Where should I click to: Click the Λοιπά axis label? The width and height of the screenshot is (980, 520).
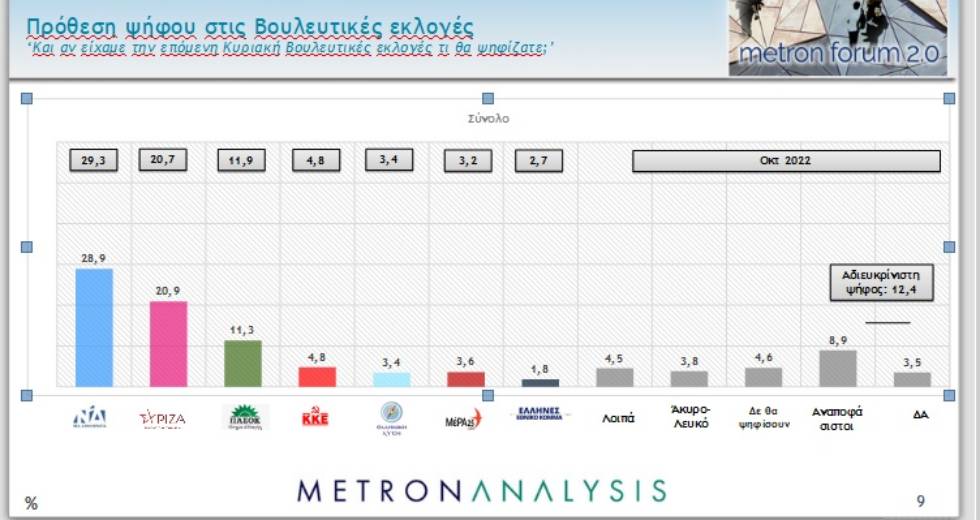[x=618, y=418]
